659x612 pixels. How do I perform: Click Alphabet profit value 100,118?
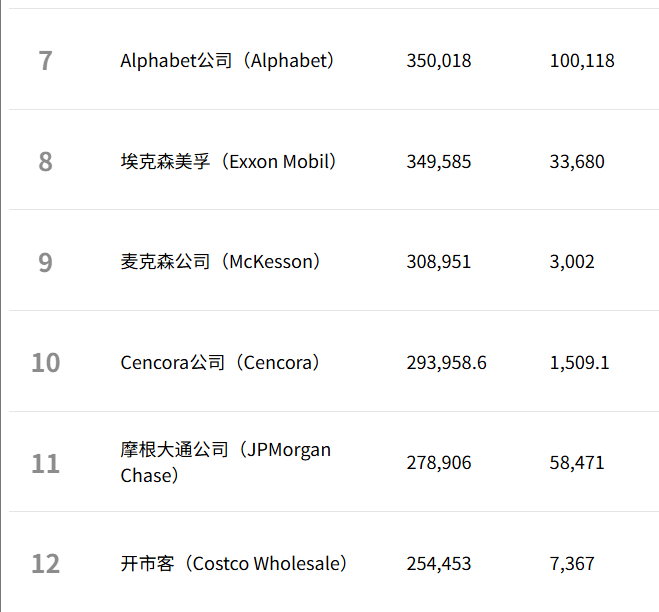click(x=582, y=61)
